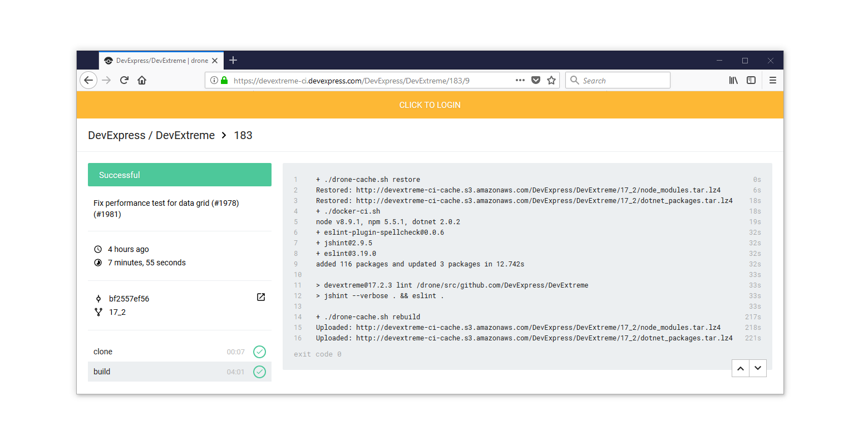Jump to log top with up arrow

[741, 368]
